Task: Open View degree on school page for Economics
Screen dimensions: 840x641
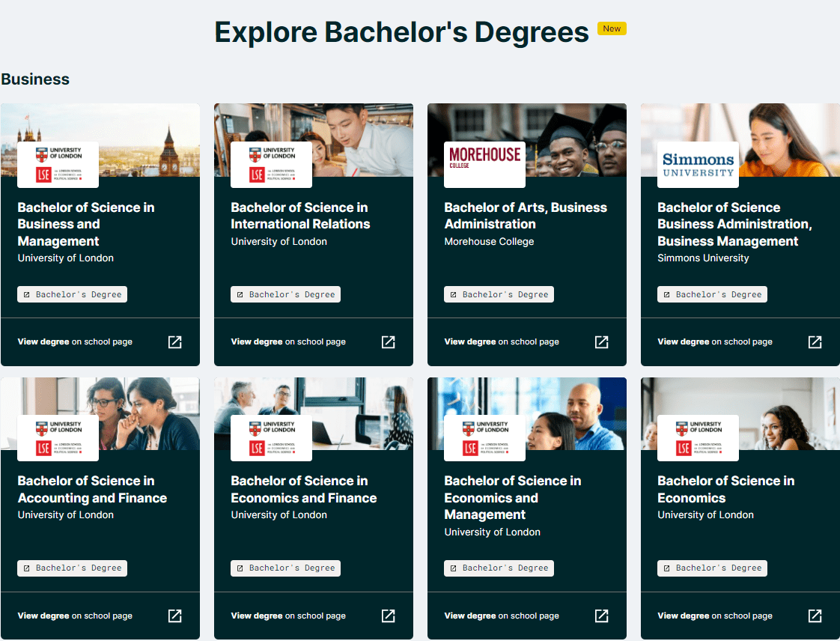Action: tap(714, 615)
